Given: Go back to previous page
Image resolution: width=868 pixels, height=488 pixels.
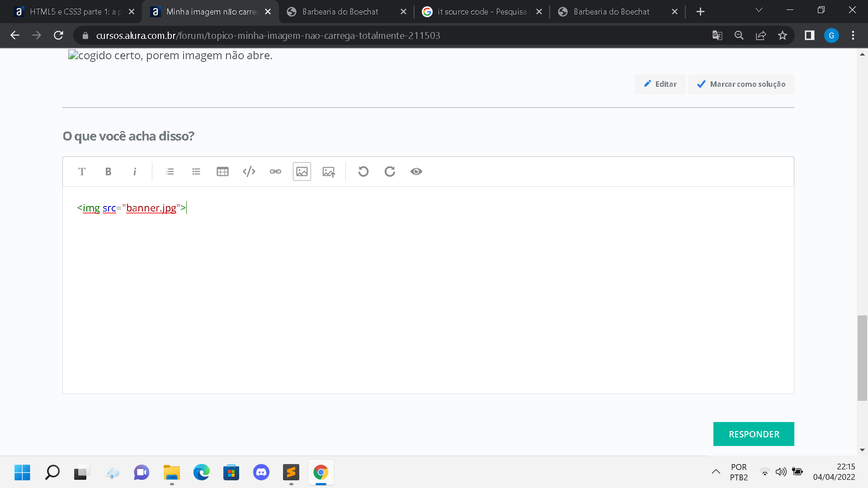Looking at the screenshot, I should pyautogui.click(x=15, y=35).
